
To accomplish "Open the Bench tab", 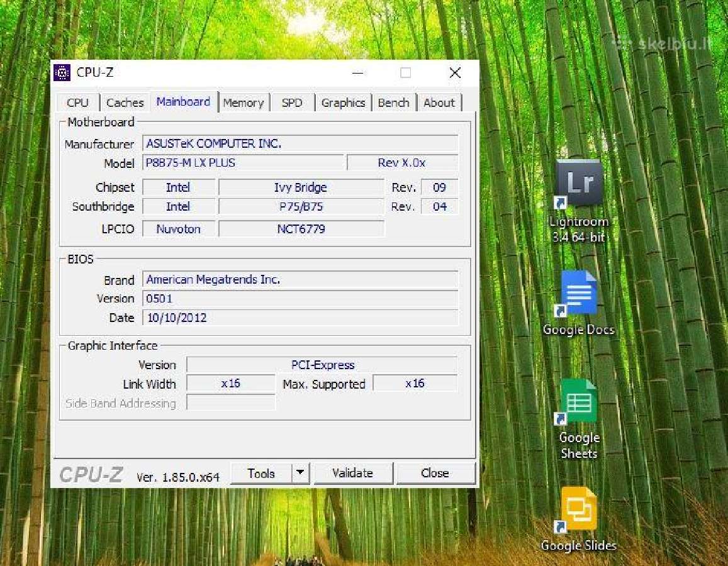I will click(x=393, y=103).
